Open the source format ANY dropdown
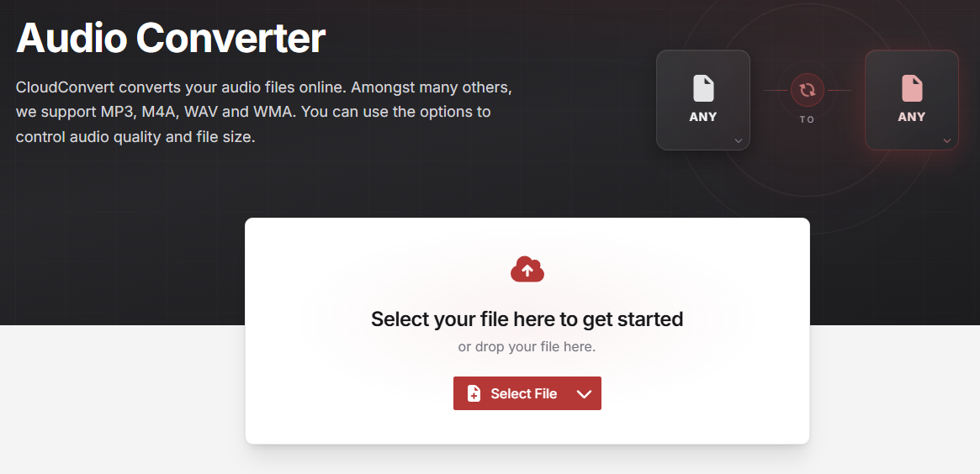This screenshot has height=474, width=980. tap(703, 100)
